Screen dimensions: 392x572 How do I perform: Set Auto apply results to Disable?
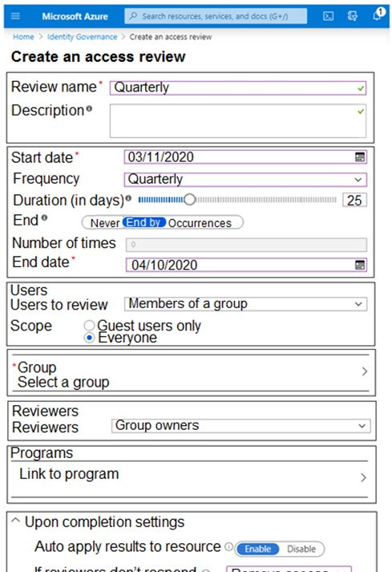pyautogui.click(x=301, y=549)
